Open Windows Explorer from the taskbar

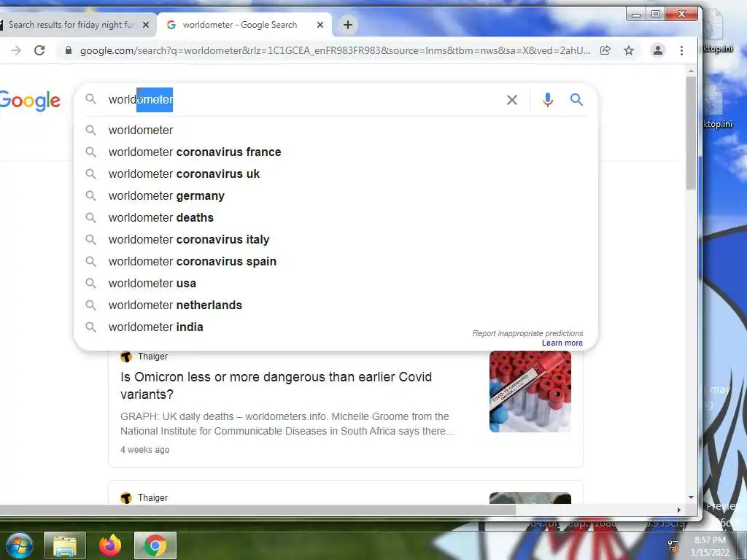point(65,545)
